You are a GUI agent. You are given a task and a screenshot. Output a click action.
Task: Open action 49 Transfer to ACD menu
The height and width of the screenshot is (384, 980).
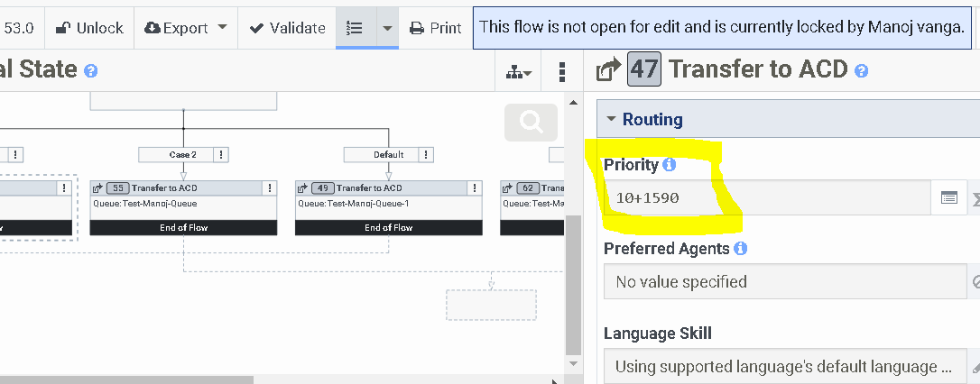click(x=474, y=187)
